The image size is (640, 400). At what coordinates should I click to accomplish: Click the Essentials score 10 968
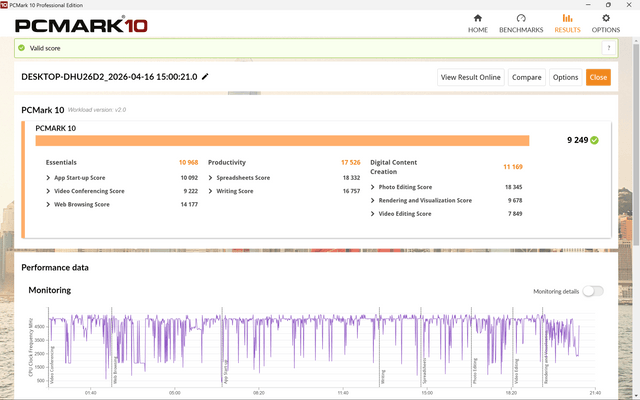click(188, 162)
